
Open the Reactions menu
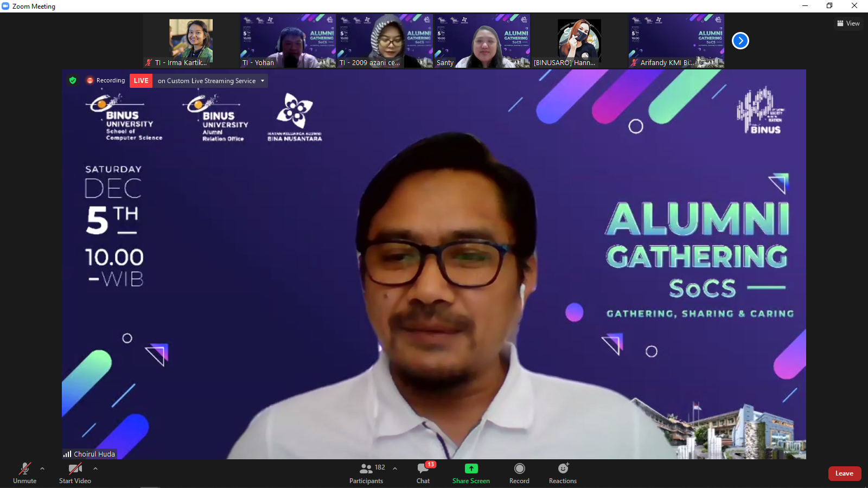pos(563,473)
